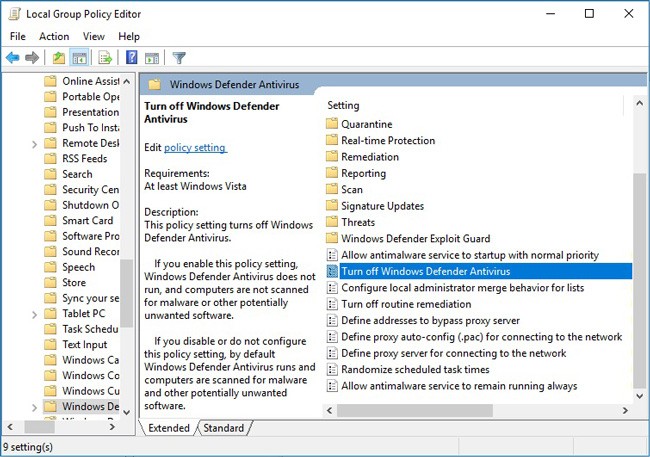Click the Windows Defender Exploit Guard folder icon
Viewport: 650px width, 457px height.
click(x=332, y=238)
